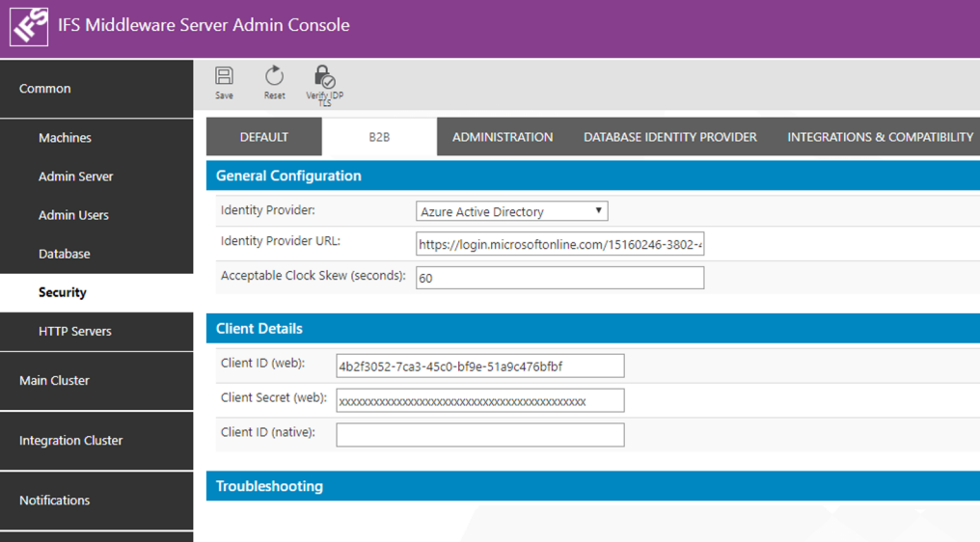
Task: Click the Verify IDP TLS icon
Action: tap(325, 83)
